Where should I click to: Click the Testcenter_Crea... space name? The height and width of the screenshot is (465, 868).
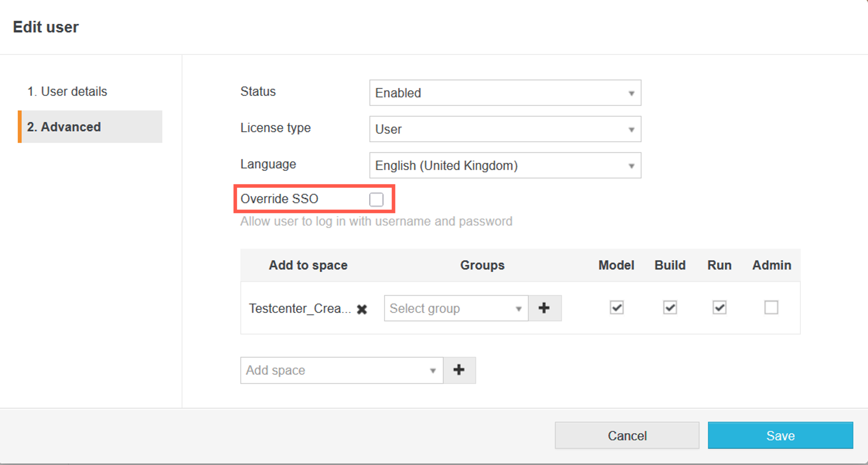click(300, 308)
